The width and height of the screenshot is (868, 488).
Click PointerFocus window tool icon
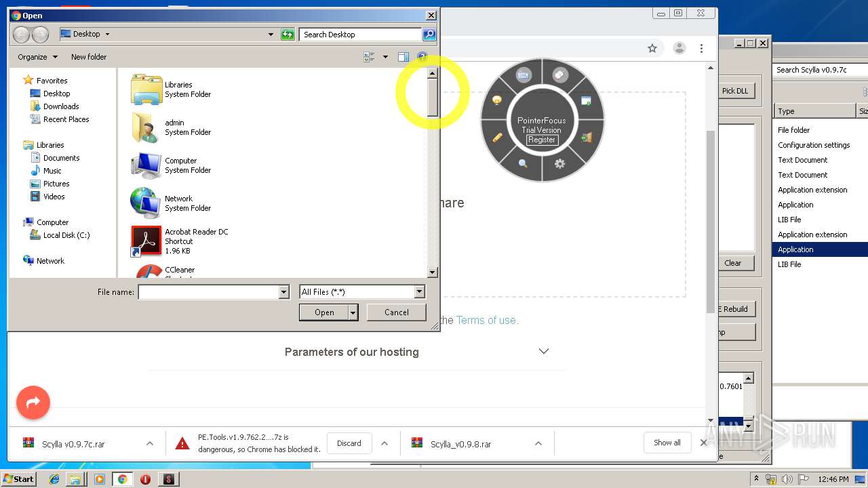[586, 101]
